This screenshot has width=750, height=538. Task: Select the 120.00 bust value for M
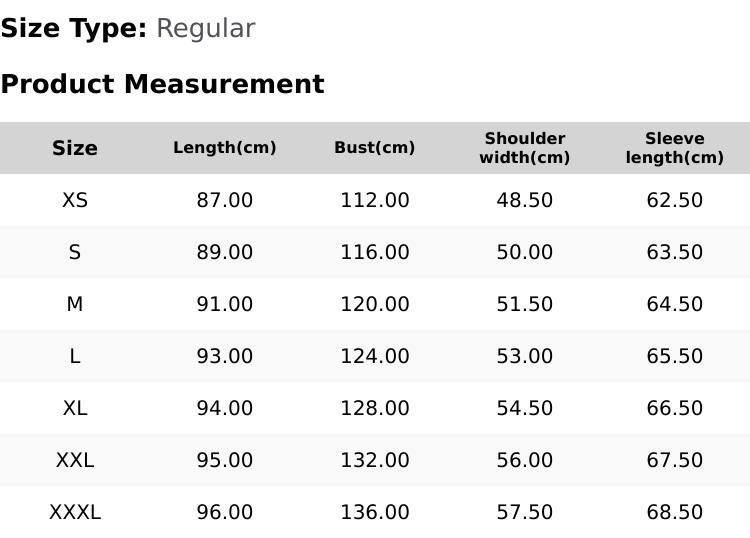(375, 304)
